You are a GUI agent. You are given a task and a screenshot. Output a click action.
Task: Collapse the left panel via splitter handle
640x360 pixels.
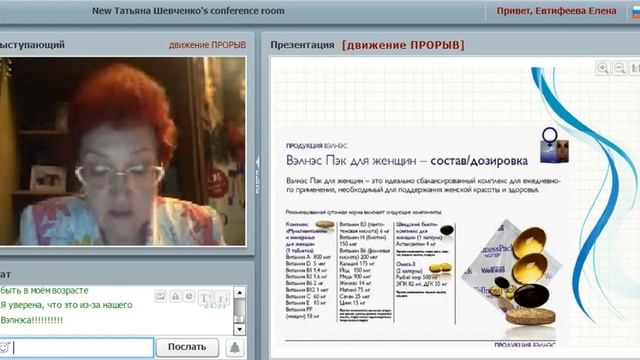click(258, 174)
